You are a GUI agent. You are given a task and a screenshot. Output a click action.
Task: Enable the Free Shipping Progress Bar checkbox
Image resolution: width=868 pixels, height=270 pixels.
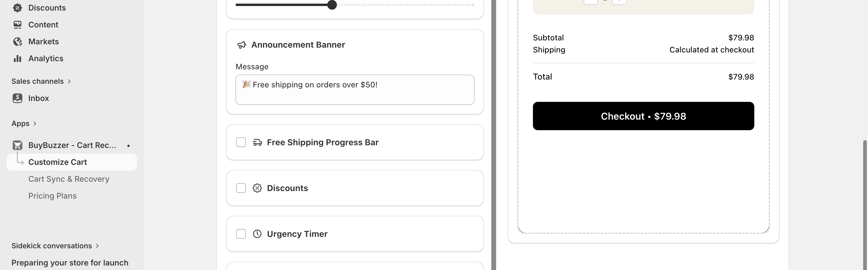(241, 143)
